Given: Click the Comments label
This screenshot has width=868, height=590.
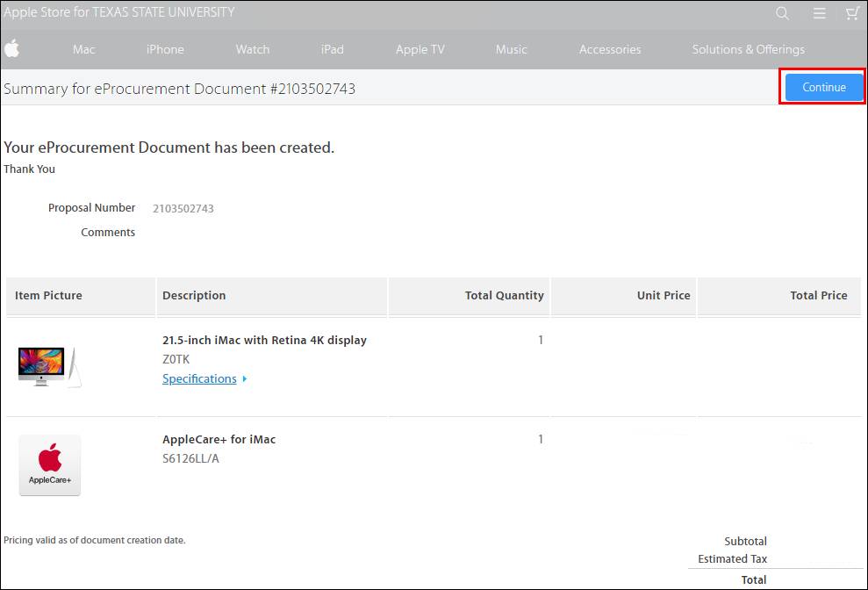Looking at the screenshot, I should 108,232.
